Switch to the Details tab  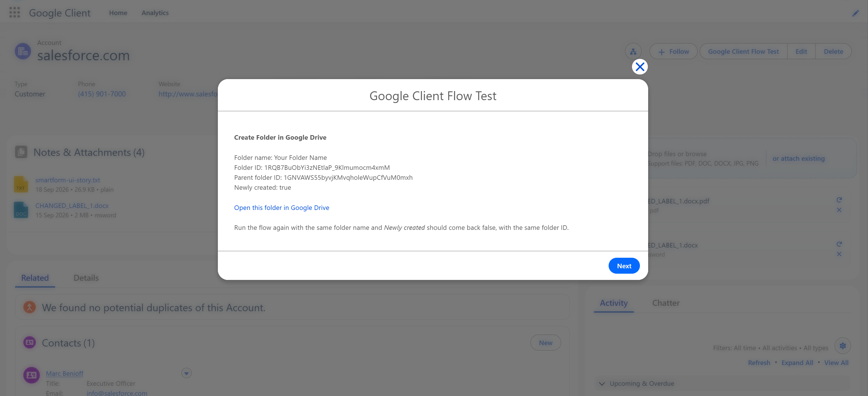point(86,278)
